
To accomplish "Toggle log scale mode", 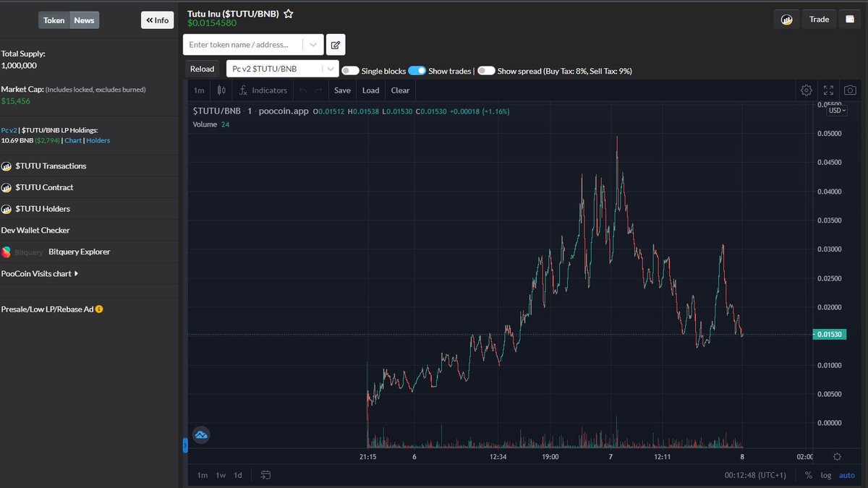I will tap(827, 475).
